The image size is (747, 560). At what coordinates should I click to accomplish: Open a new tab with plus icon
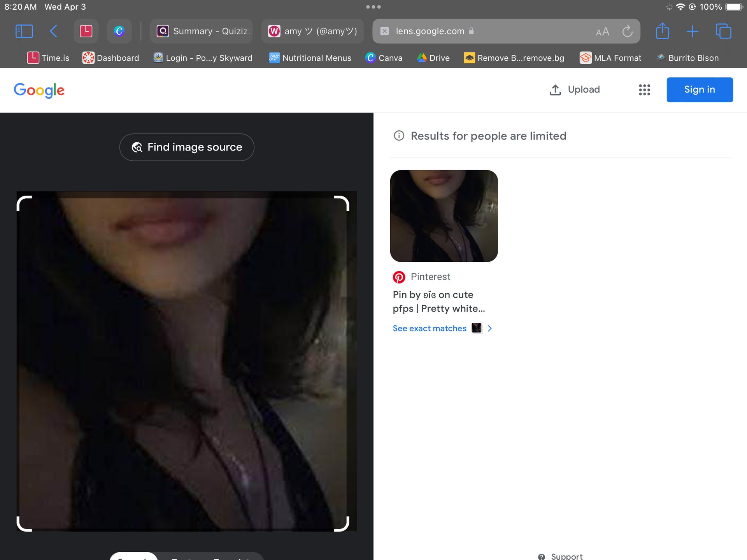click(692, 31)
